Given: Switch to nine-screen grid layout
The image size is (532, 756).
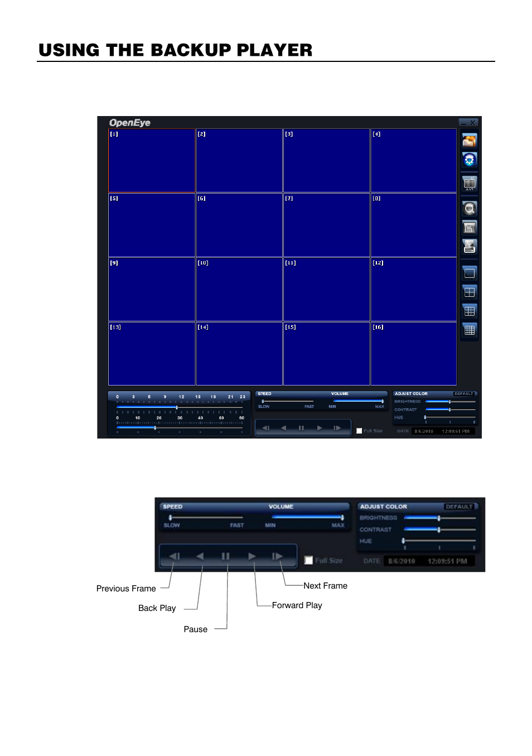Looking at the screenshot, I should coord(470,311).
